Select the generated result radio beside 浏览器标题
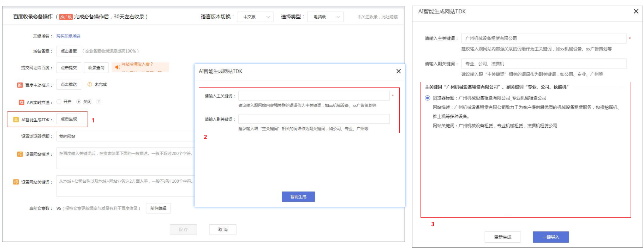Image resolution: width=644 pixels, height=249 pixels. point(428,98)
